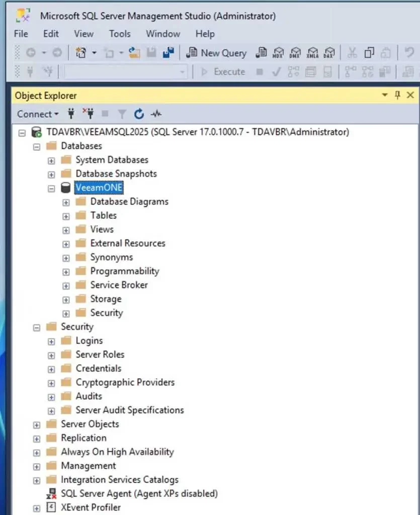
Task: Click the MDX query icon
Action: [x=278, y=53]
